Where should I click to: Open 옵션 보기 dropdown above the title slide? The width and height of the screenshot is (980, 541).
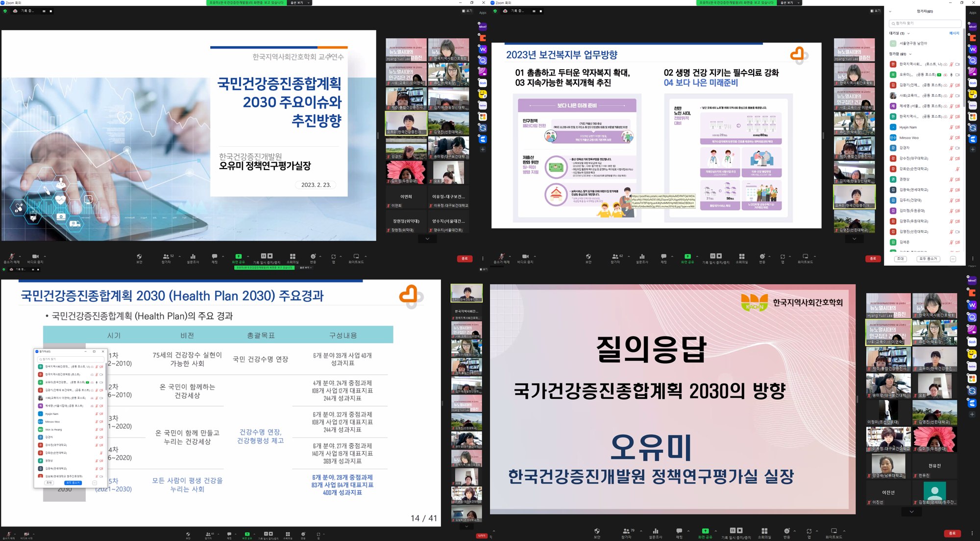pos(299,2)
